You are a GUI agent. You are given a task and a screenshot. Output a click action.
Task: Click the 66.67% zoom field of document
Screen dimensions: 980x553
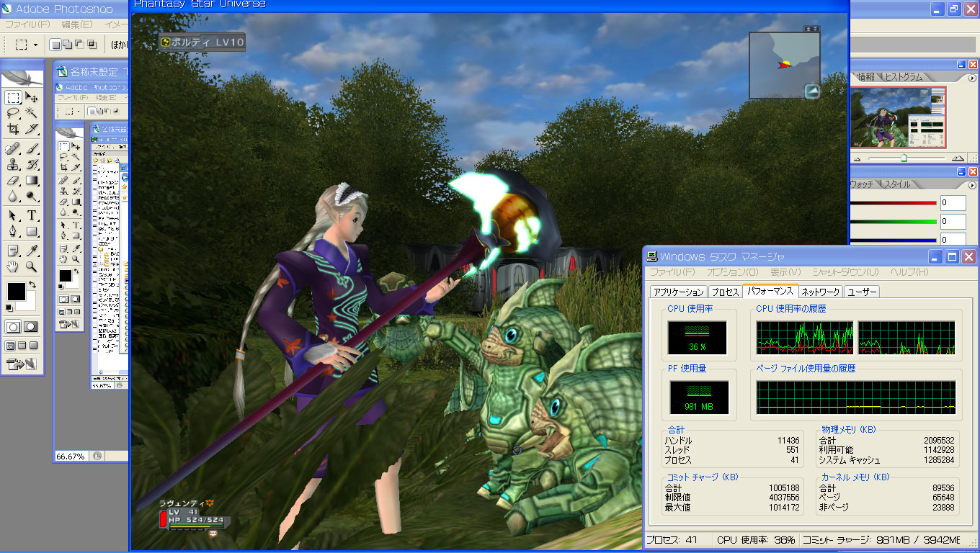pyautogui.click(x=71, y=457)
